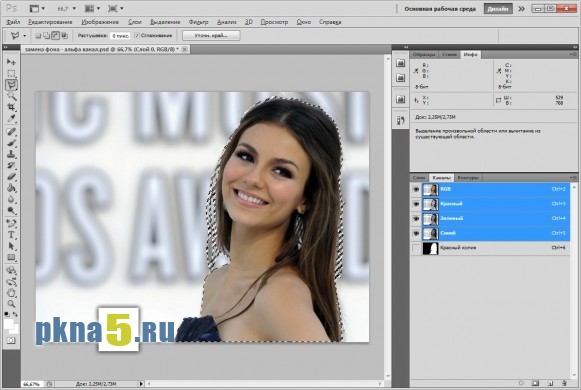The height and width of the screenshot is (390, 581).
Task: Click the foreground color swatch
Action: (x=8, y=324)
